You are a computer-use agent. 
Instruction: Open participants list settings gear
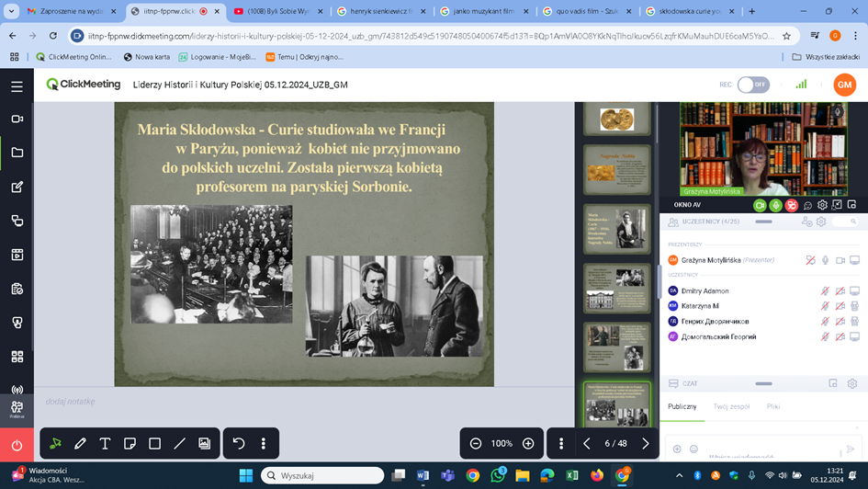[821, 222]
